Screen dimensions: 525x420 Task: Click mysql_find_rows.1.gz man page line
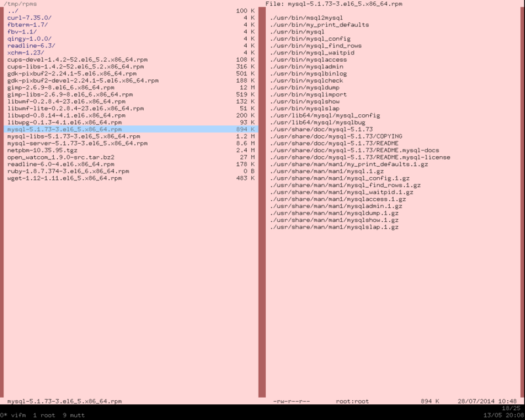(345, 185)
